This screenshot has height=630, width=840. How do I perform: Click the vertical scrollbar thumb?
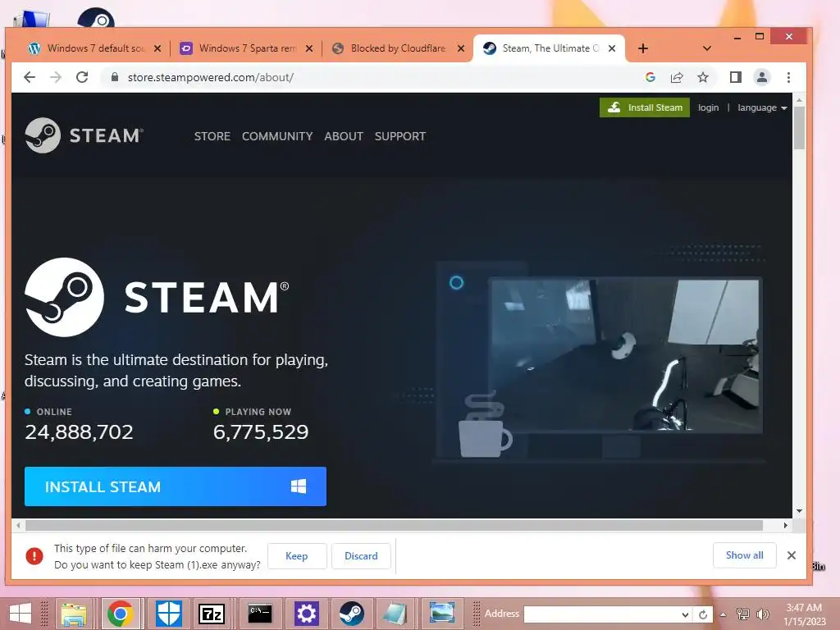pos(799,127)
